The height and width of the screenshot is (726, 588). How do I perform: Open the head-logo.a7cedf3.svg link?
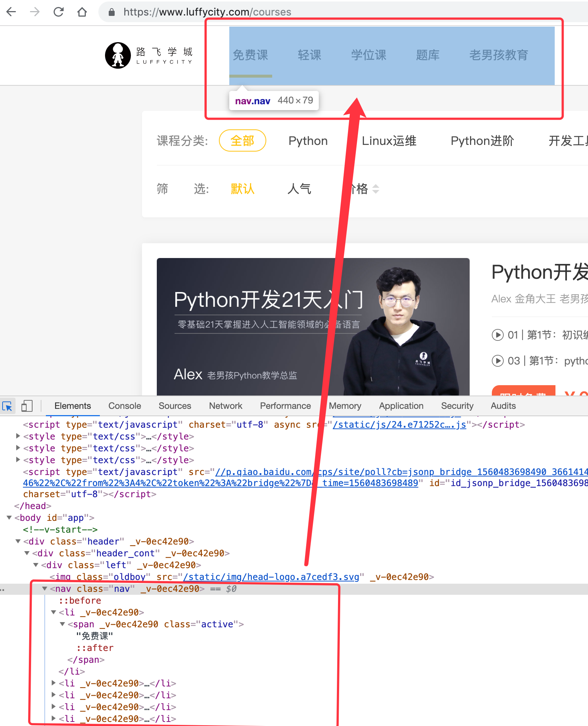point(271,577)
